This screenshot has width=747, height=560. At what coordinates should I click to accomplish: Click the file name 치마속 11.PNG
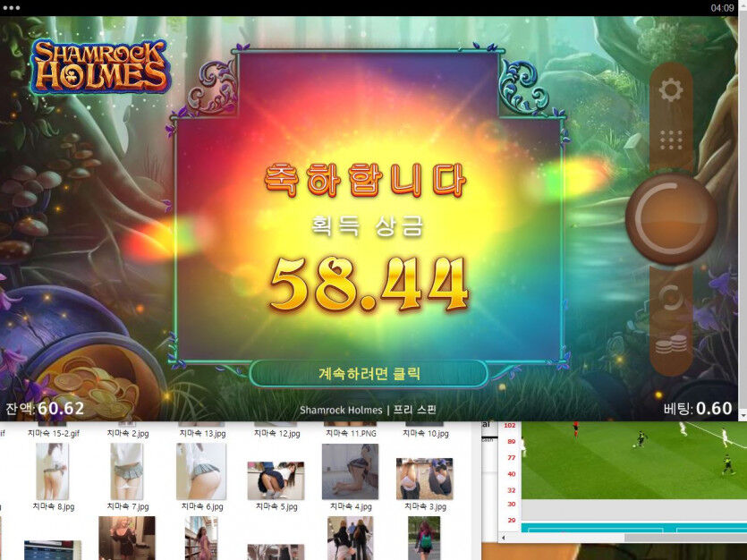point(351,433)
